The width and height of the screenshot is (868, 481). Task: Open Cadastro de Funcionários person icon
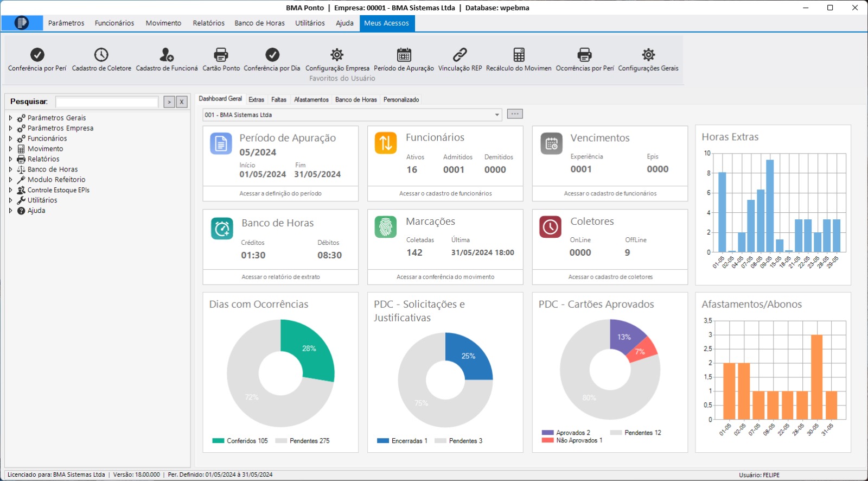point(167,55)
